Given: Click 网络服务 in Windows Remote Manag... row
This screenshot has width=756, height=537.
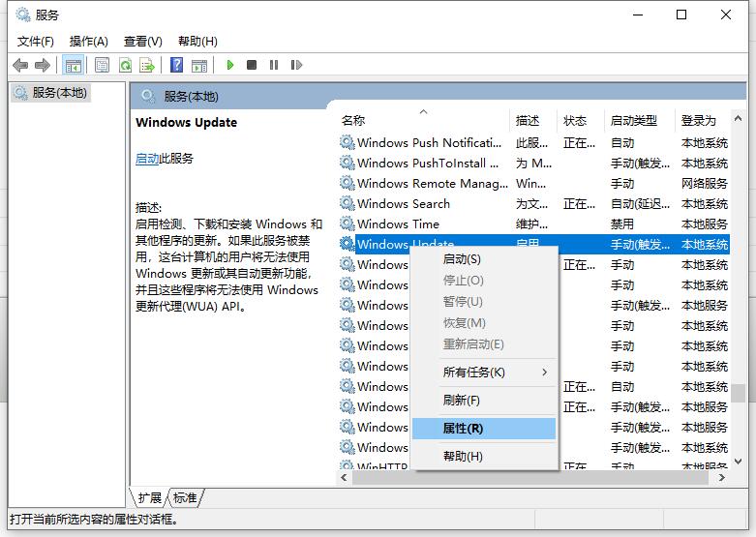Looking at the screenshot, I should 704,183.
